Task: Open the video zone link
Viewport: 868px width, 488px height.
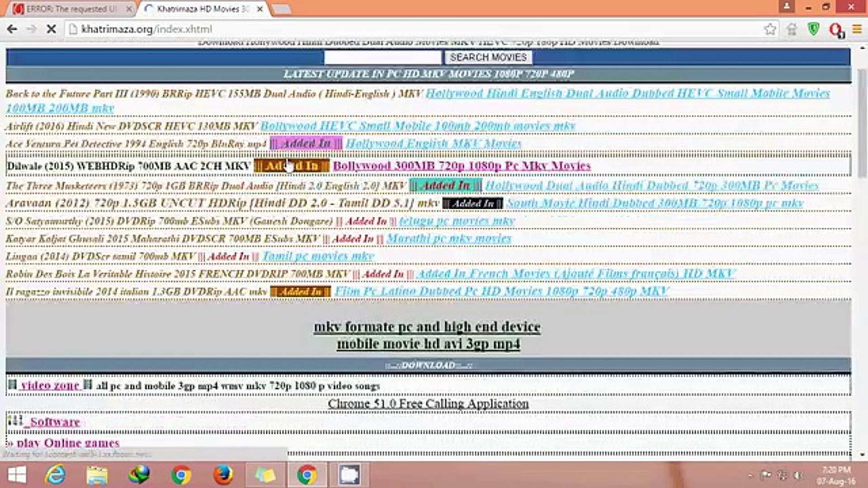Action: click(50, 385)
